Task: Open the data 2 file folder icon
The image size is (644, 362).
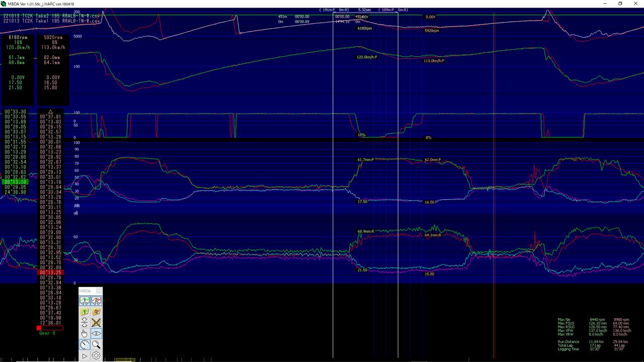Action: (x=96, y=312)
